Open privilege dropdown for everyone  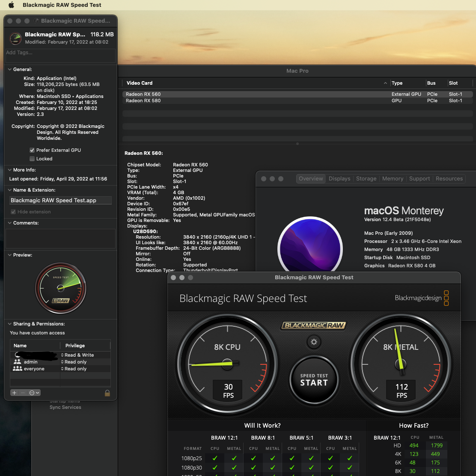point(74,369)
